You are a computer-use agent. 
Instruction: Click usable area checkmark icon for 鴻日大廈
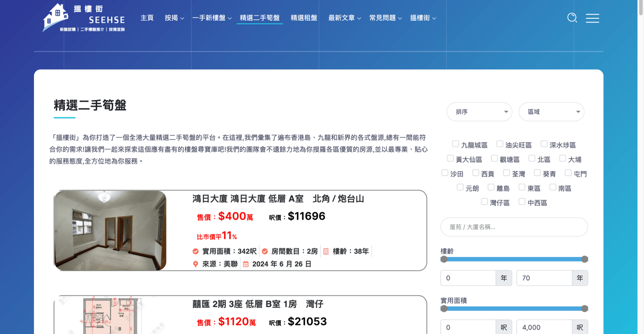click(196, 252)
